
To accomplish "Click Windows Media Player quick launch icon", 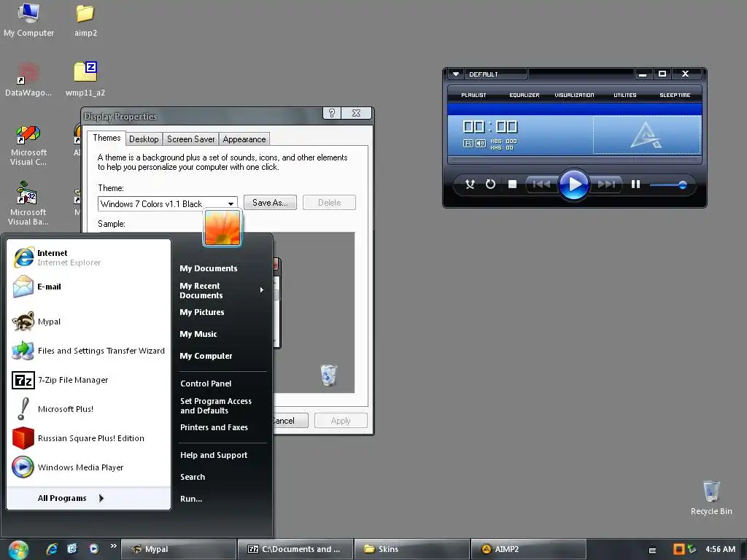I will click(94, 549).
